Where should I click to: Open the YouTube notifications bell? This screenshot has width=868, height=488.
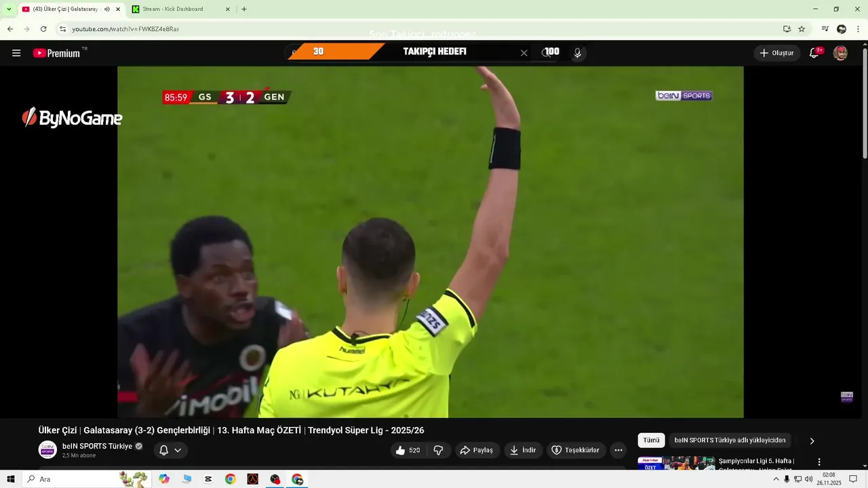814,53
